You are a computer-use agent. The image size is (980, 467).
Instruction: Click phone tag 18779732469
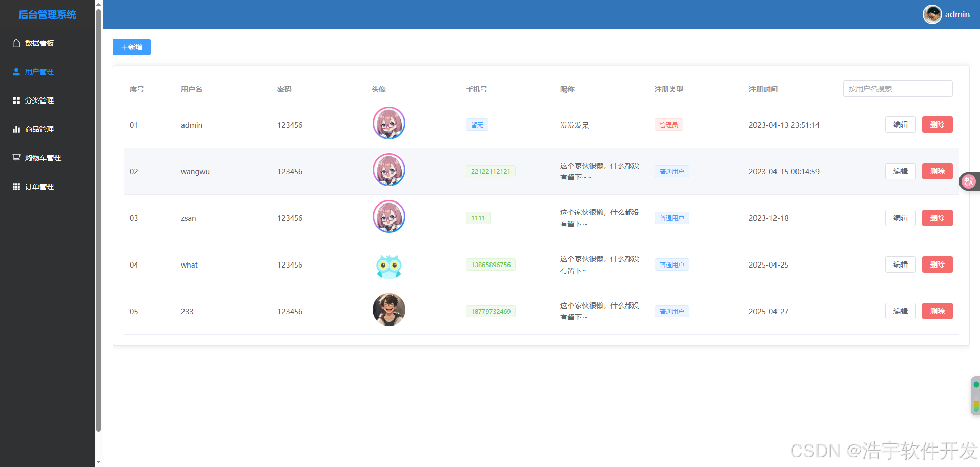(491, 311)
